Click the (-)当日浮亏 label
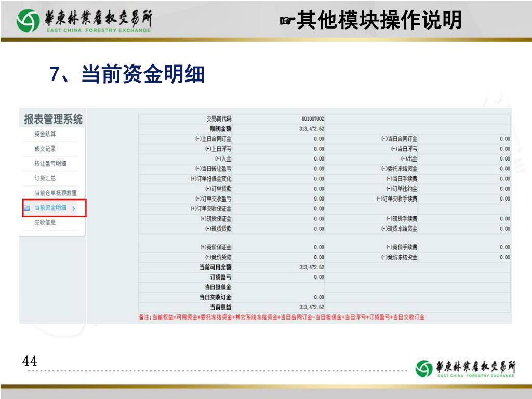Screen dimensions: 532x399 (404, 149)
